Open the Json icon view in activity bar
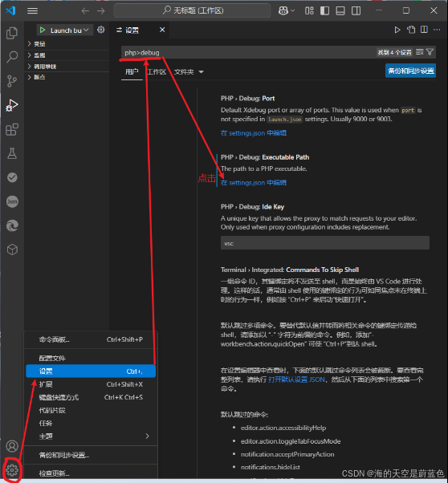Image resolution: width=448 pixels, height=483 pixels. point(12,201)
